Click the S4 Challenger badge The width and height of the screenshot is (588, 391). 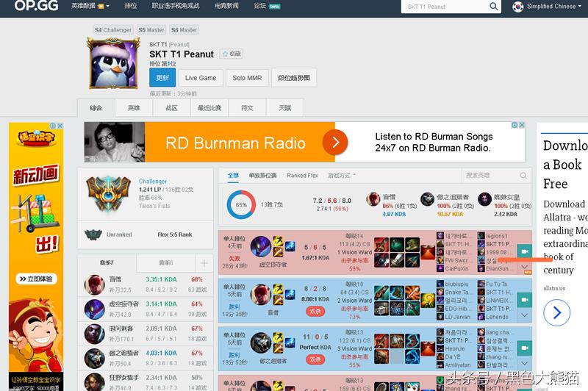click(x=113, y=29)
